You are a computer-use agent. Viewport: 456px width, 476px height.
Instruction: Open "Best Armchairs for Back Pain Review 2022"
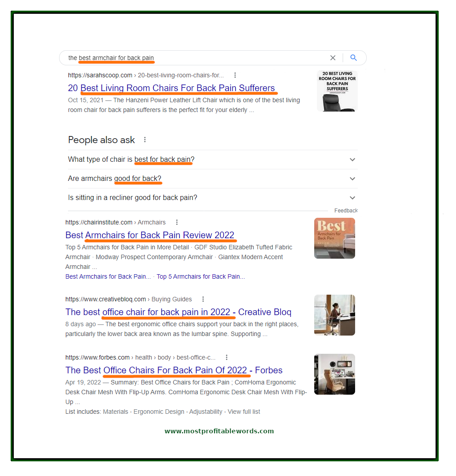click(150, 235)
